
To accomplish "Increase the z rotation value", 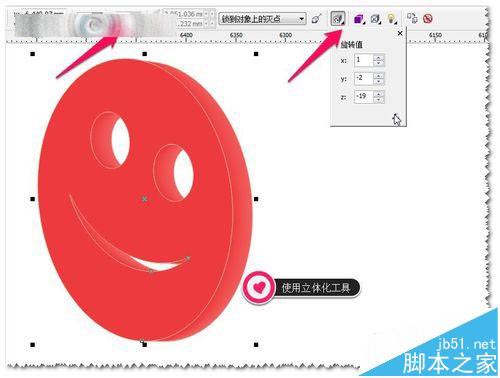I will point(379,94).
